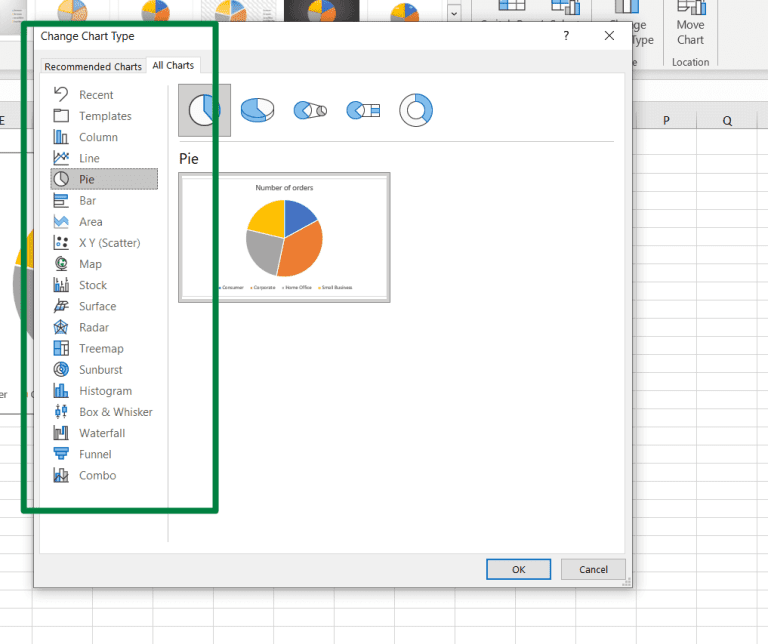The height and width of the screenshot is (644, 768).
Task: Close the Change Chart Type dialog
Action: point(609,36)
